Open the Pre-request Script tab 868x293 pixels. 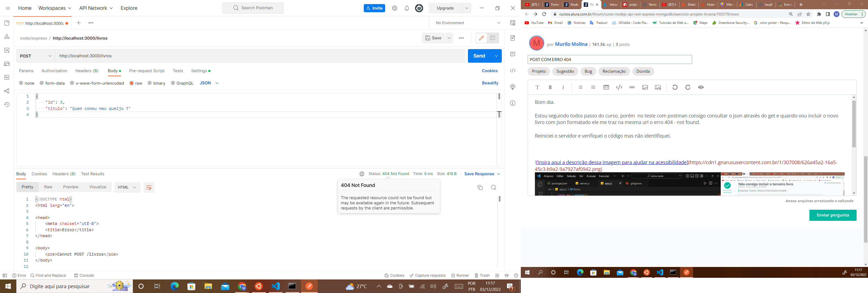click(147, 71)
